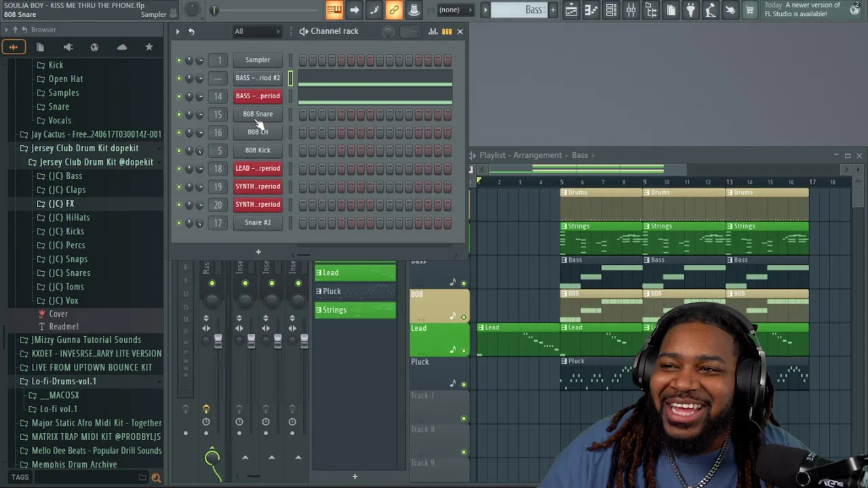Activate first step of the Sampler channel

pyautogui.click(x=302, y=60)
